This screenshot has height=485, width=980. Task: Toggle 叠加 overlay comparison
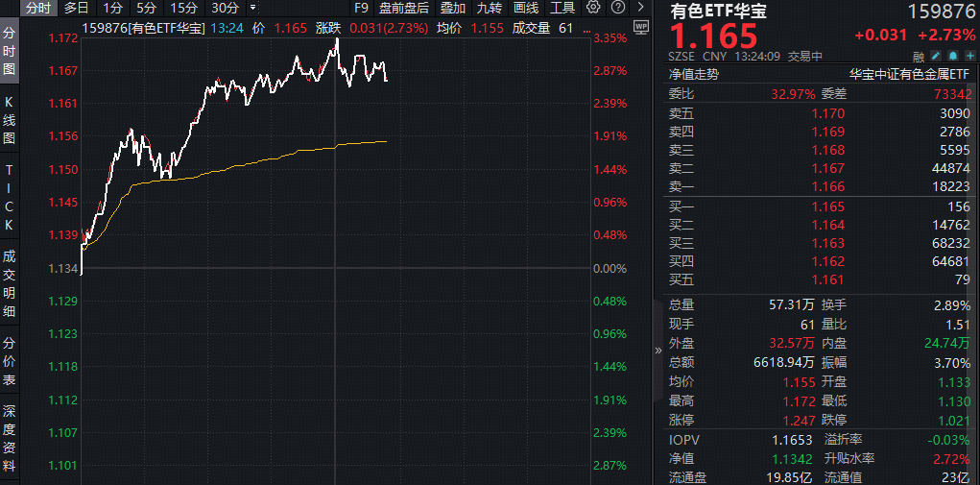pyautogui.click(x=453, y=8)
